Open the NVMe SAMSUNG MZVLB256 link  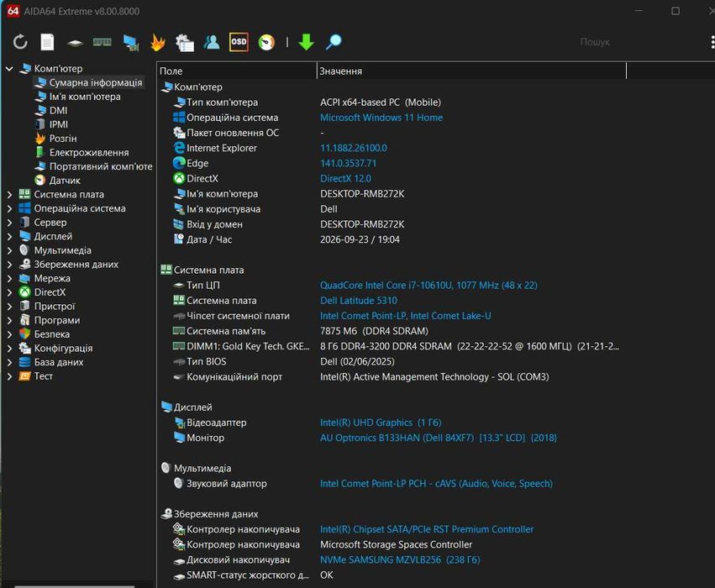(x=400, y=559)
